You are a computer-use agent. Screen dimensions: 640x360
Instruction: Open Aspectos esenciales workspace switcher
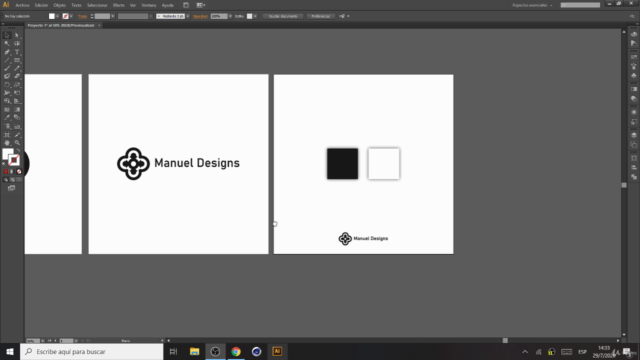click(x=533, y=5)
